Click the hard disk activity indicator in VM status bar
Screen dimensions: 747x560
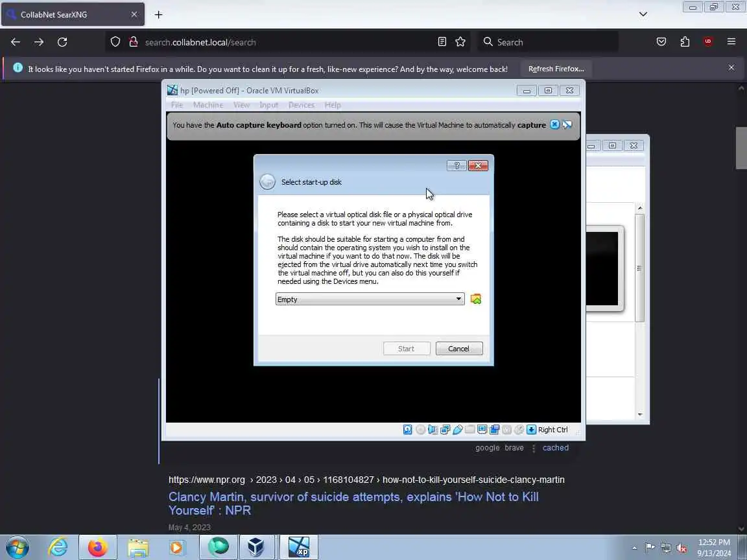pos(408,430)
